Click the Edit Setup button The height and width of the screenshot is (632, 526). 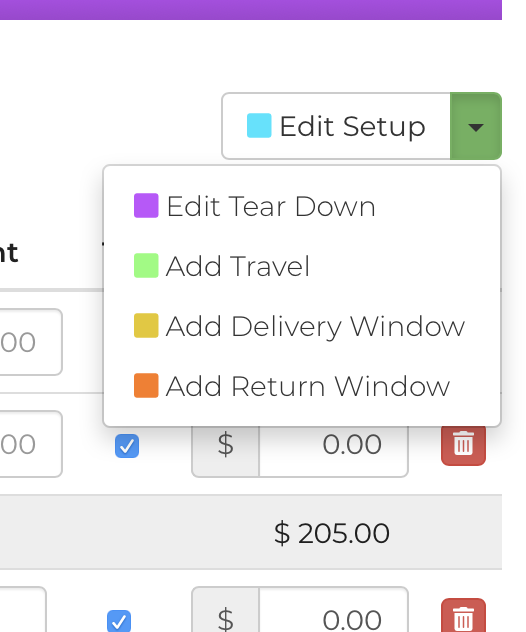[x=336, y=126]
